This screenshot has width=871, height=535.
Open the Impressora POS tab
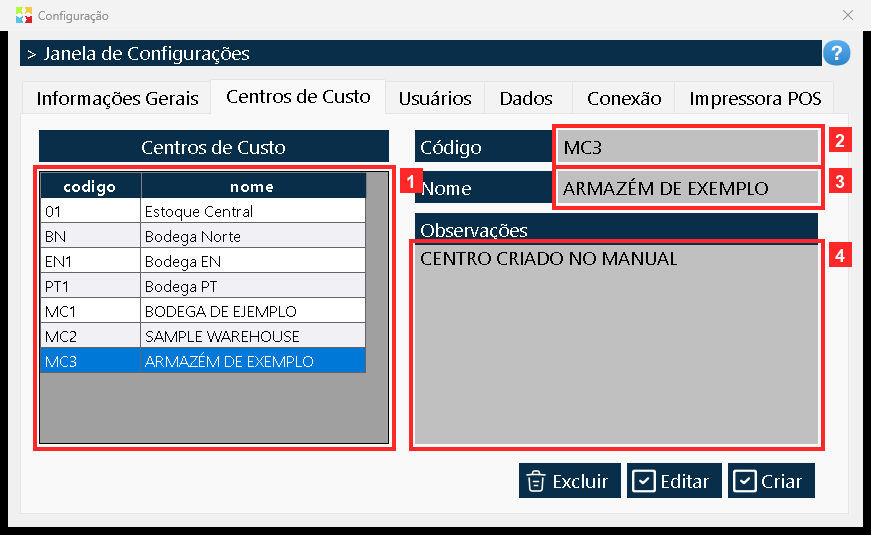(755, 98)
